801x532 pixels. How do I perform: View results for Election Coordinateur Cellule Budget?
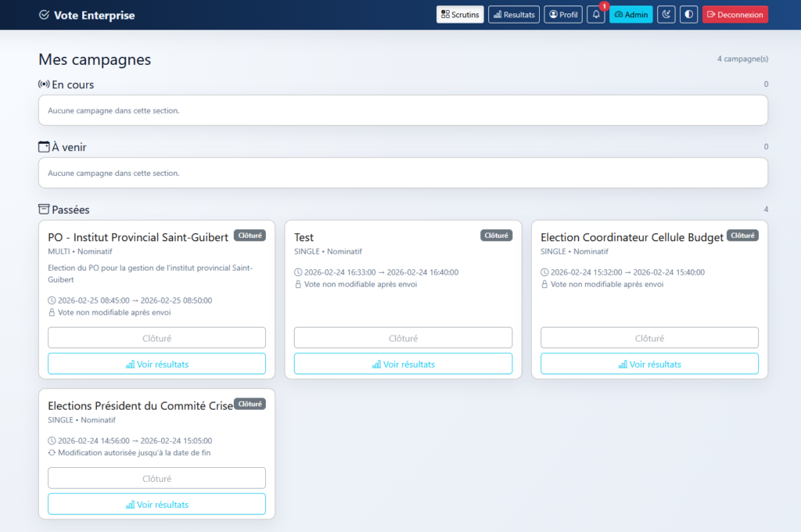pos(649,364)
